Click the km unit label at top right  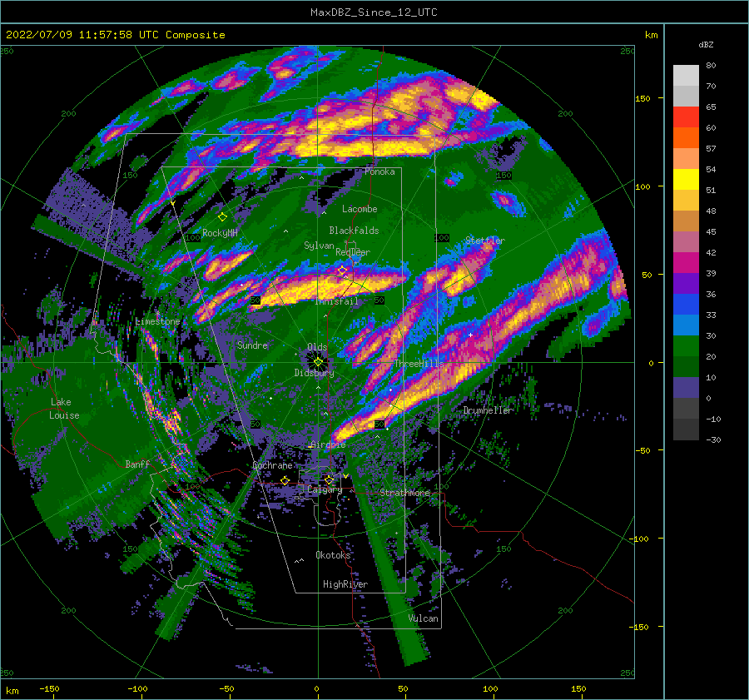point(651,35)
